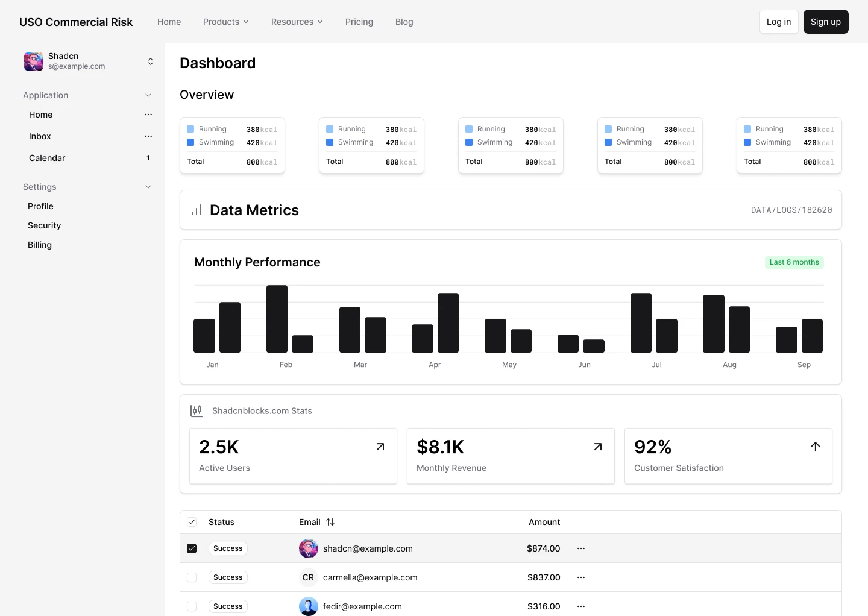Open the Inbox item's three-dot menu
Viewport: 868px width, 616px height.
click(148, 136)
